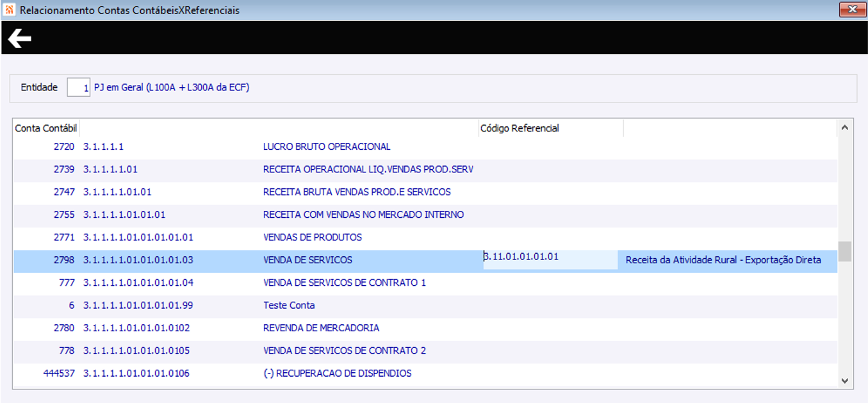
Task: Select account number 2747
Action: coord(64,192)
